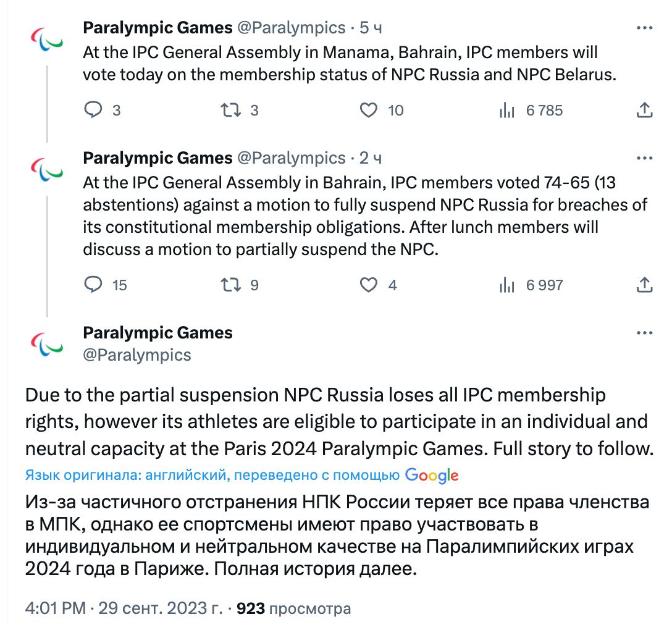Expand more options on main tweet

click(644, 333)
